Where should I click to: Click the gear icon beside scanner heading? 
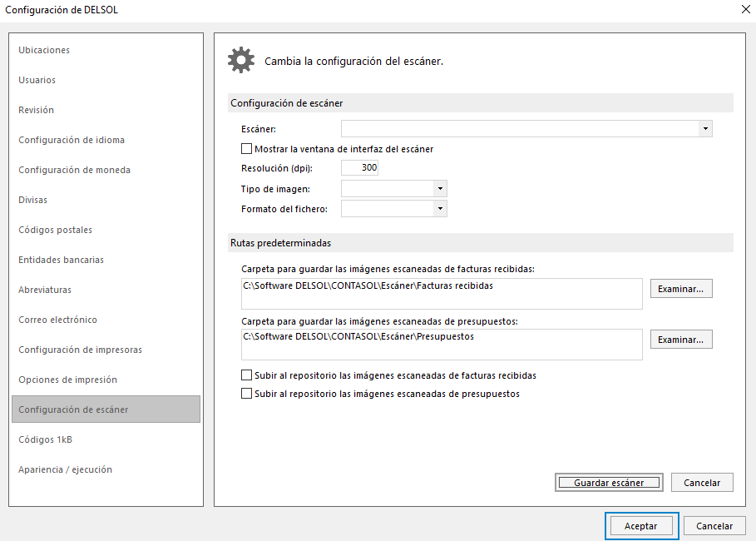pyautogui.click(x=240, y=60)
